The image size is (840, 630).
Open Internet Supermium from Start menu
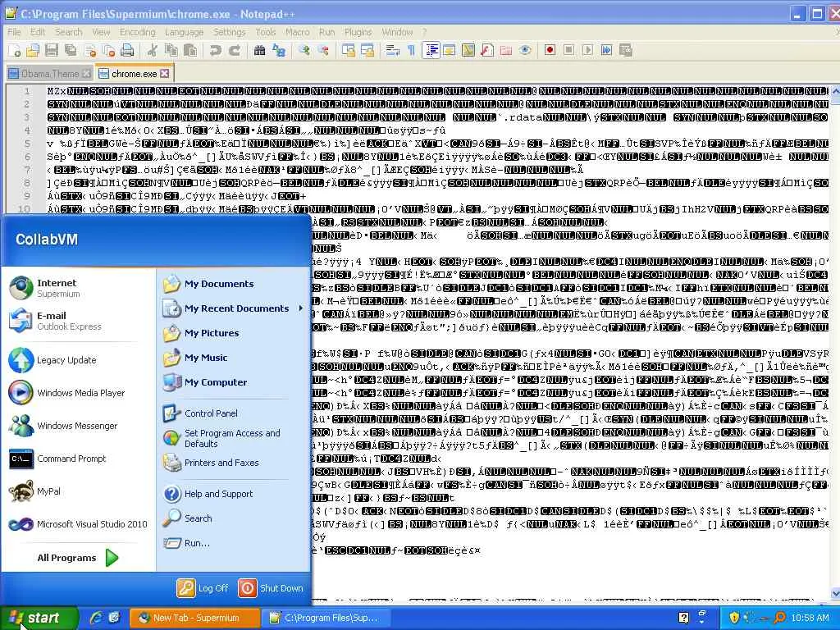(78, 288)
